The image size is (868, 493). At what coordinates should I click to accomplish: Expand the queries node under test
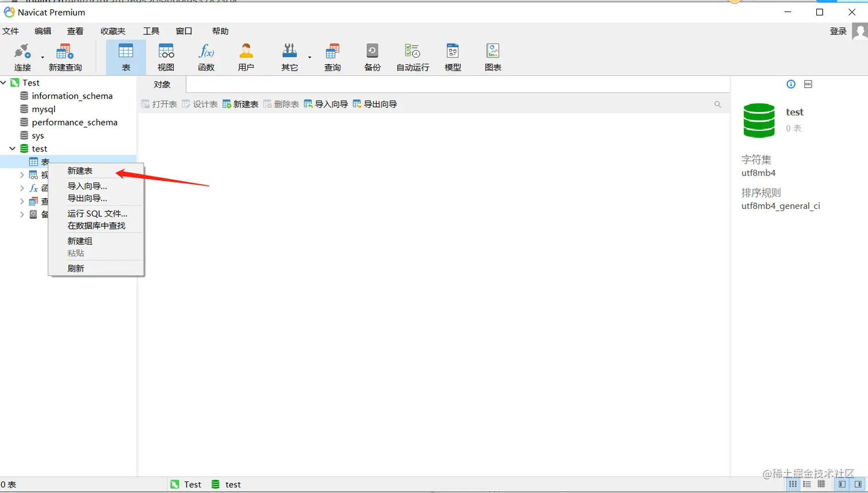[x=22, y=201]
